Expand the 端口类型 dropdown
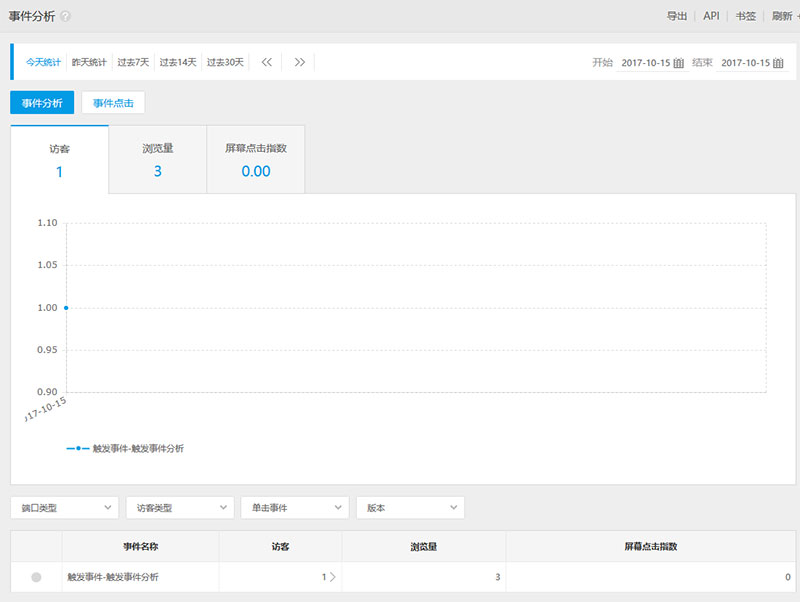This screenshot has height=602, width=800. (x=64, y=508)
